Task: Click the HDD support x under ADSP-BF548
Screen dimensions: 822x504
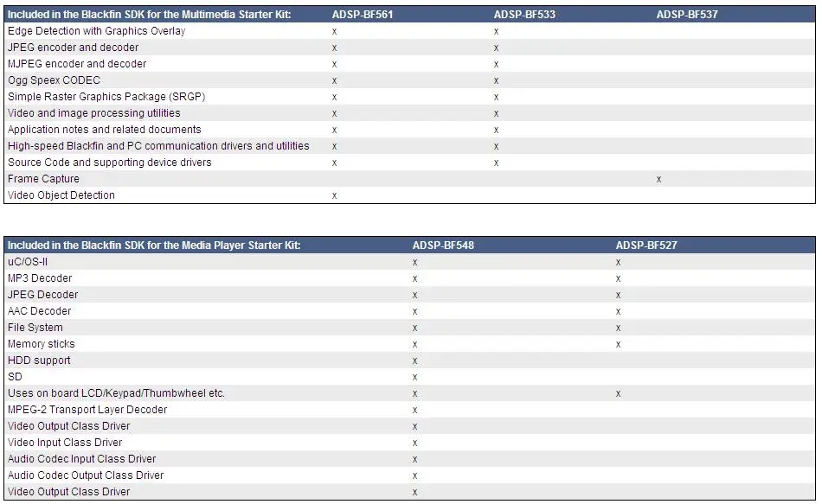Action: tap(414, 361)
